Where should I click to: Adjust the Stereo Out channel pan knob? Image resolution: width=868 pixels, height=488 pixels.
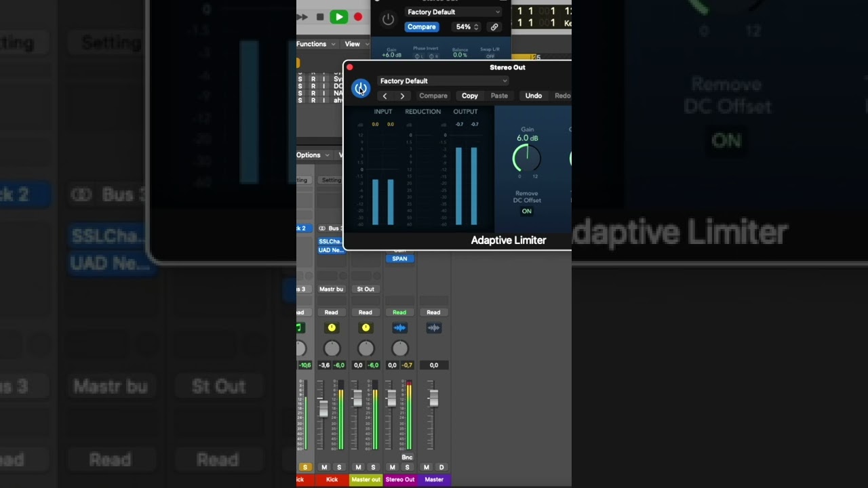[x=400, y=348]
